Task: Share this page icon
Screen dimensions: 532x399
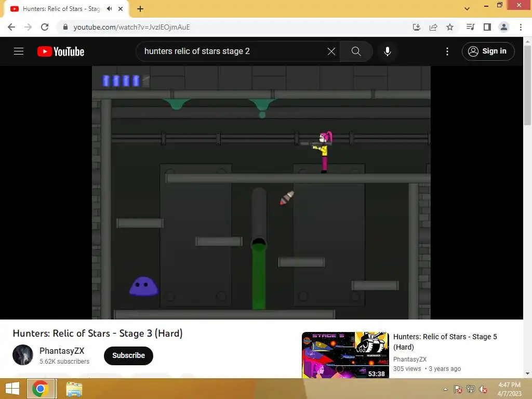Action: (433, 27)
